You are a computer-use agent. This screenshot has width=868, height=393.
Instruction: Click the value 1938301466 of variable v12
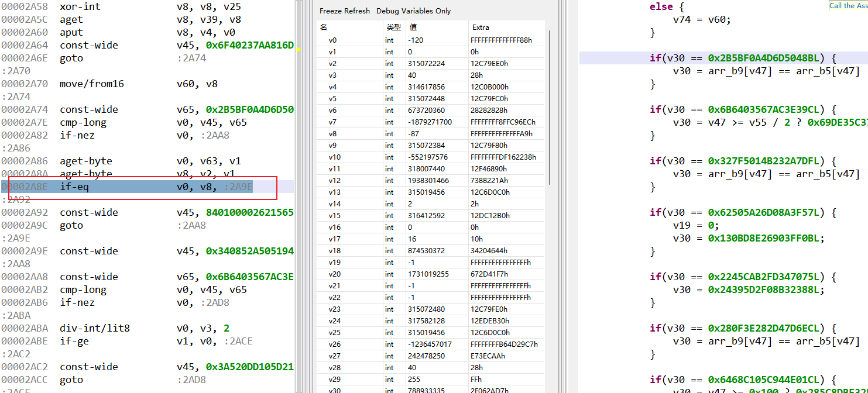[x=426, y=181]
